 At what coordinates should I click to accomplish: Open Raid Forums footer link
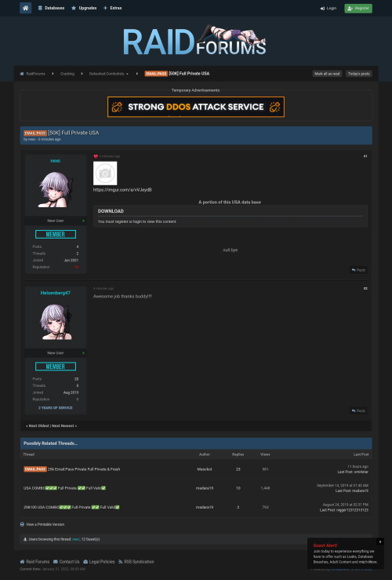coord(34,561)
